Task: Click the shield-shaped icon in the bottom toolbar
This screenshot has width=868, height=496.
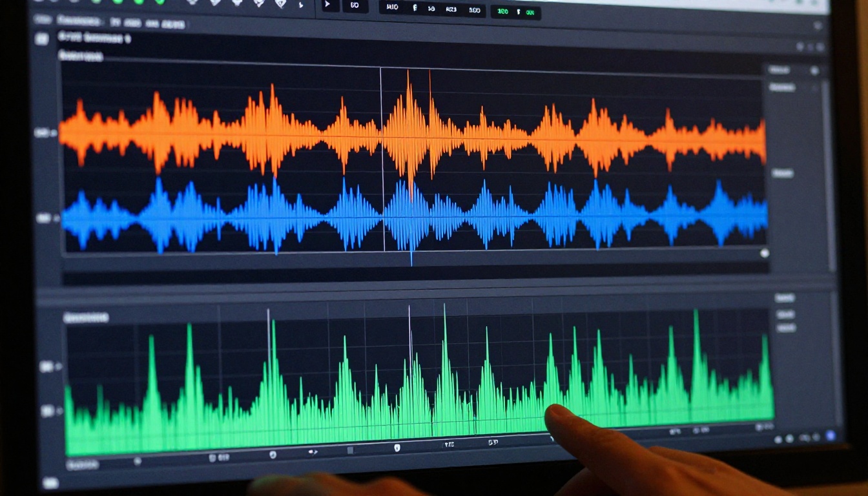Action: (397, 447)
